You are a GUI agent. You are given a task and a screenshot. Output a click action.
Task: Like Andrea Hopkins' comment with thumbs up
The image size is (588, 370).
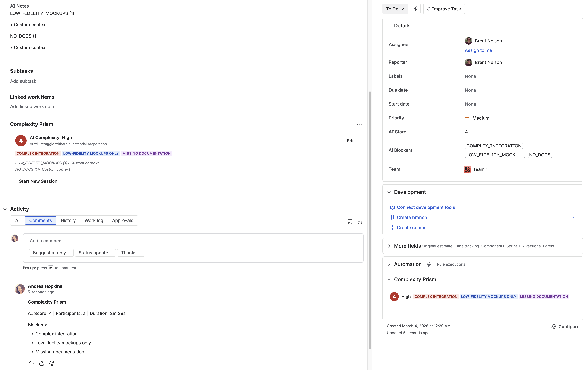(x=41, y=363)
